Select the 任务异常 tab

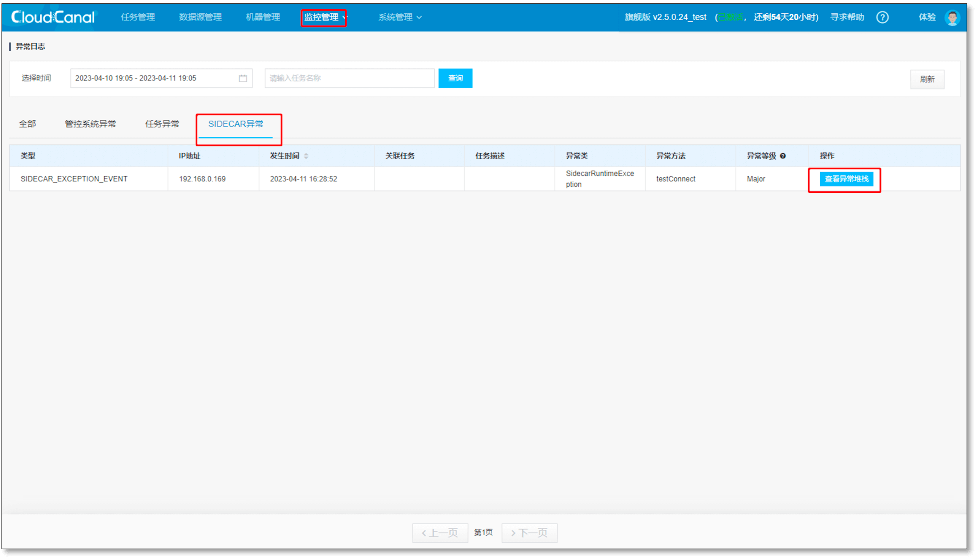162,124
